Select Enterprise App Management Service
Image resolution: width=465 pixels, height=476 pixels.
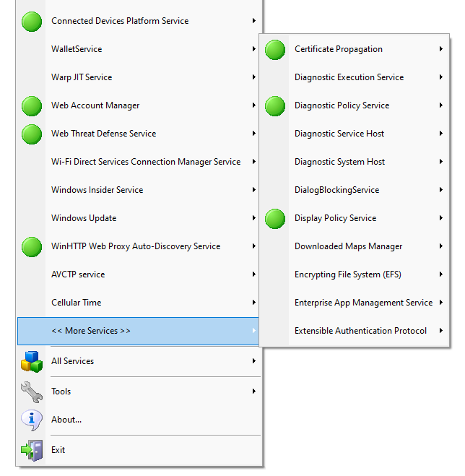(354, 303)
